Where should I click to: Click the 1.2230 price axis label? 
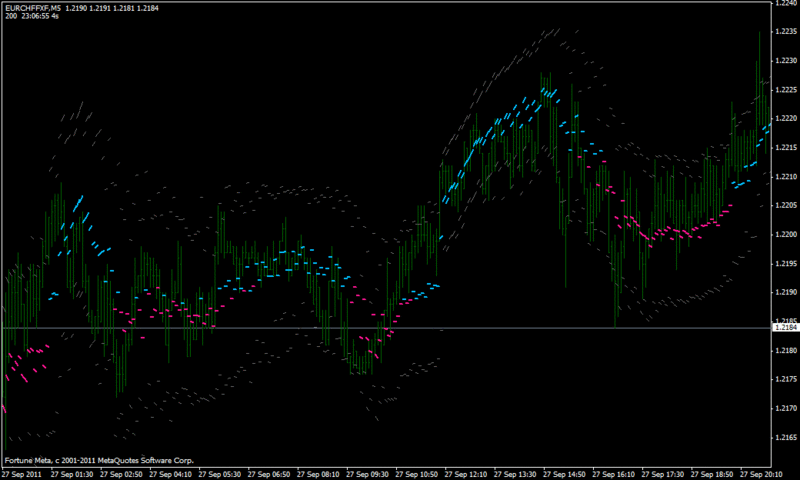point(786,60)
